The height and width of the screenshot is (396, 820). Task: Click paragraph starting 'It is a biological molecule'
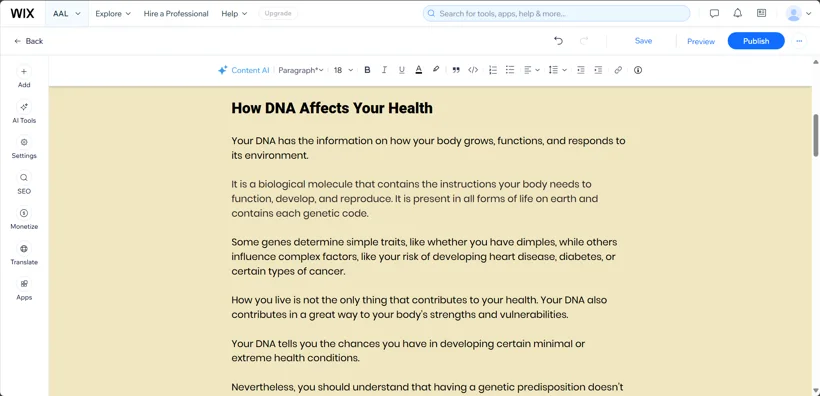pyautogui.click(x=415, y=199)
